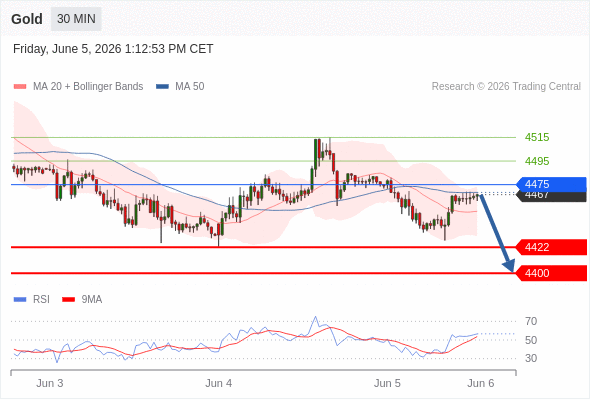Click the RSI 70 level label
Screen dimensions: 590x400
[x=531, y=321]
